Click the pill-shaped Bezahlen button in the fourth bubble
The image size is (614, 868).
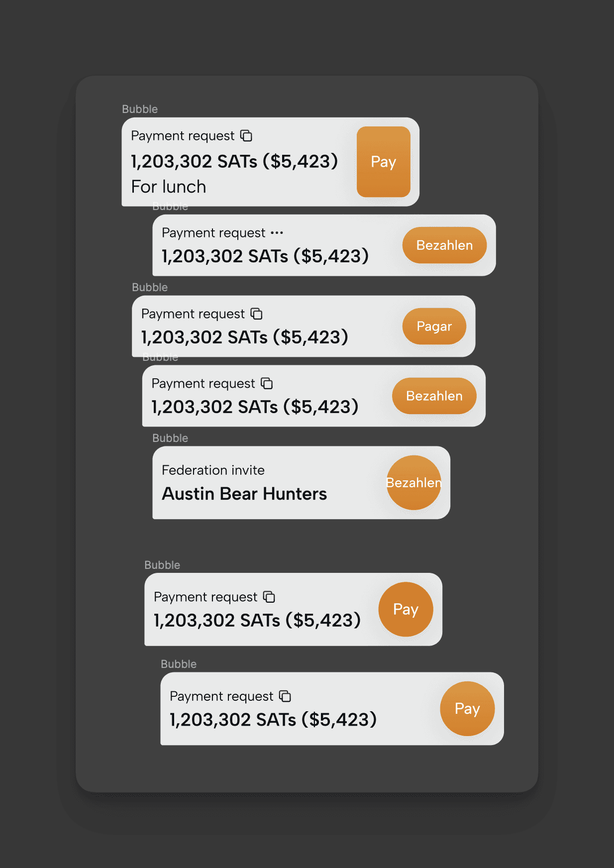click(x=434, y=396)
